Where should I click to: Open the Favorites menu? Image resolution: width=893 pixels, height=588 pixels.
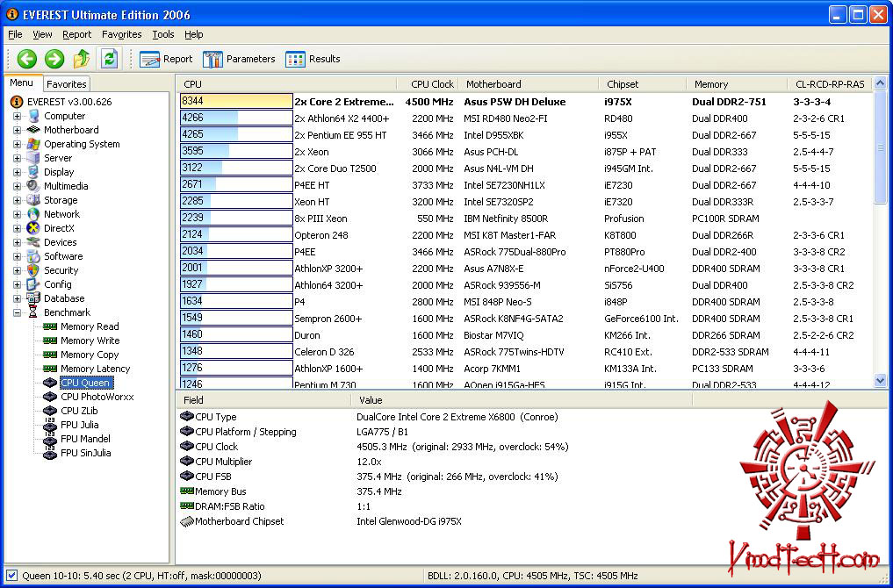coord(121,35)
